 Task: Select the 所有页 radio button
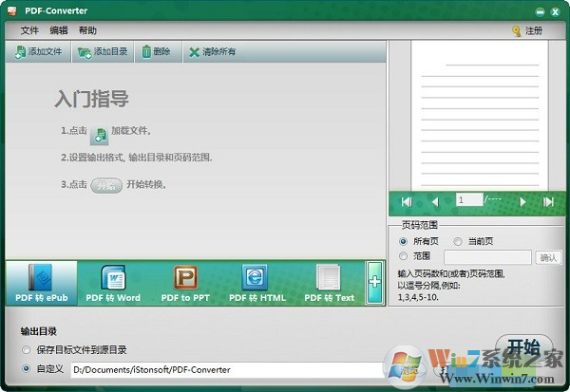point(403,241)
